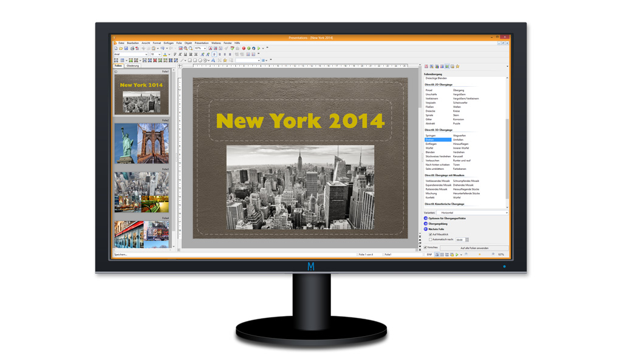Select the Seite umblättern transition text
622x364 pixels.
434,169
